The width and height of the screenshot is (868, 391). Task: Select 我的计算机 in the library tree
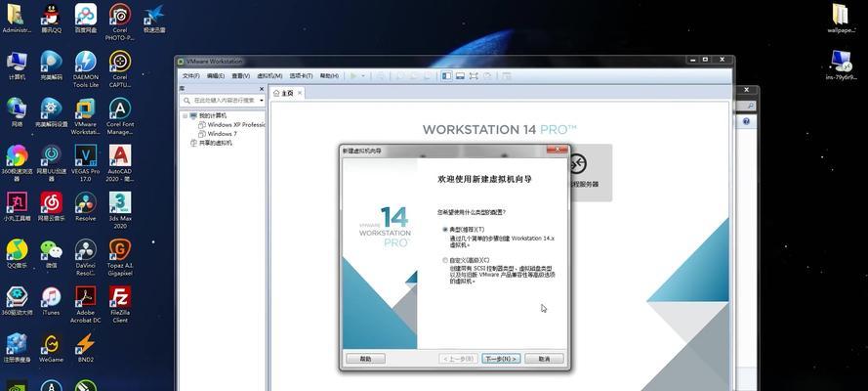[213, 115]
